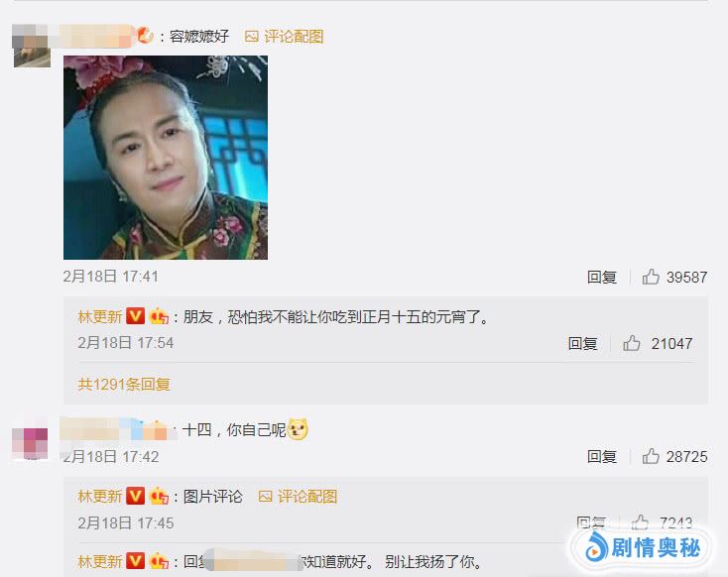The image size is (728, 577).
Task: Open 林更新 profile in bottom reply
Action: point(100,561)
